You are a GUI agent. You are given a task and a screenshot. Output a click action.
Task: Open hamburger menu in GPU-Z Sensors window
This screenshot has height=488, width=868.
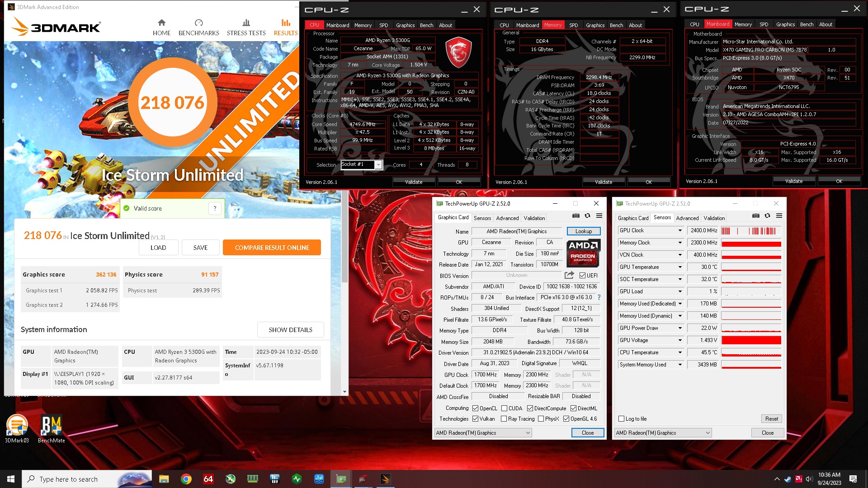[x=779, y=216]
